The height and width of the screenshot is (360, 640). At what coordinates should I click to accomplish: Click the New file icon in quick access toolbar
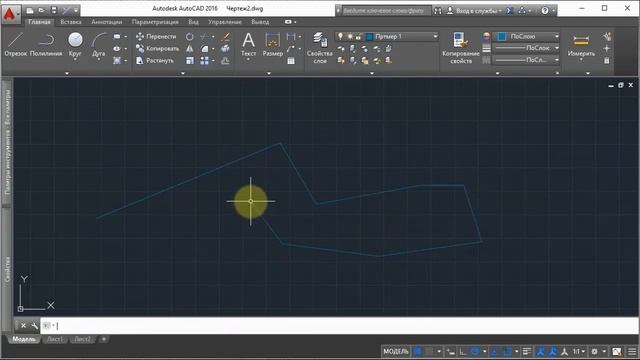click(30, 10)
